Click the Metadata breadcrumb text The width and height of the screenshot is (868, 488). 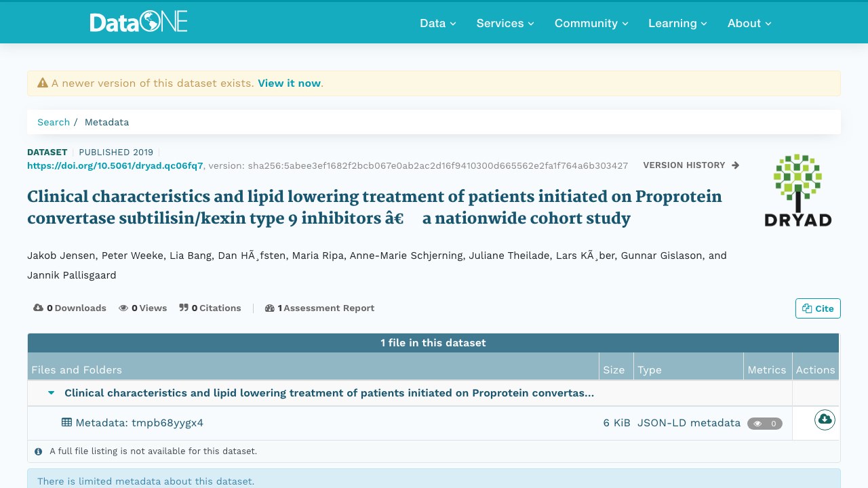coord(106,122)
